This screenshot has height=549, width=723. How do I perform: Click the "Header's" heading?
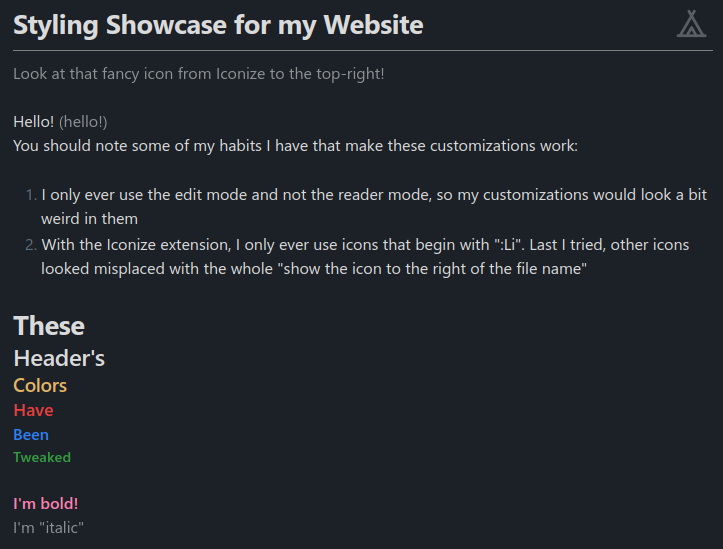59,358
